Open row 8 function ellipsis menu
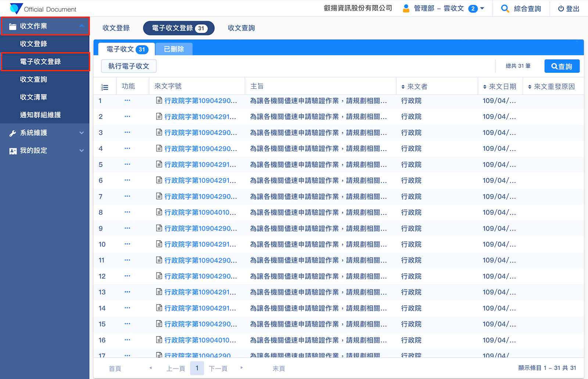 127,212
